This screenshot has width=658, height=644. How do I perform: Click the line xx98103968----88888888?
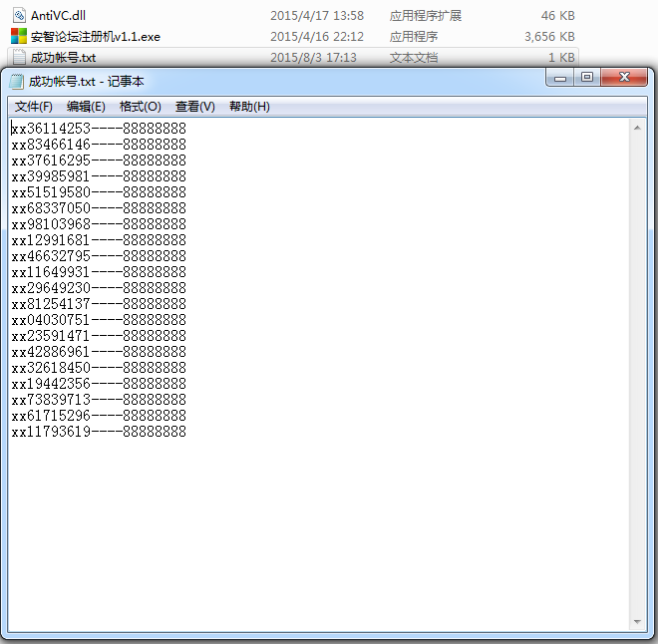[x=99, y=224]
